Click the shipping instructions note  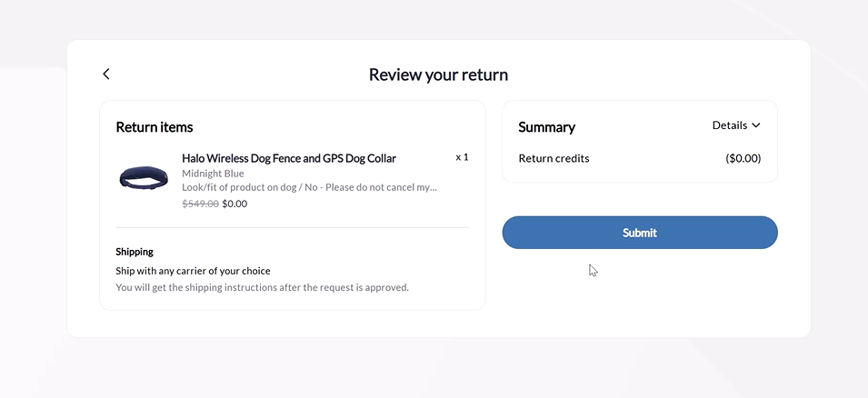[x=263, y=287]
